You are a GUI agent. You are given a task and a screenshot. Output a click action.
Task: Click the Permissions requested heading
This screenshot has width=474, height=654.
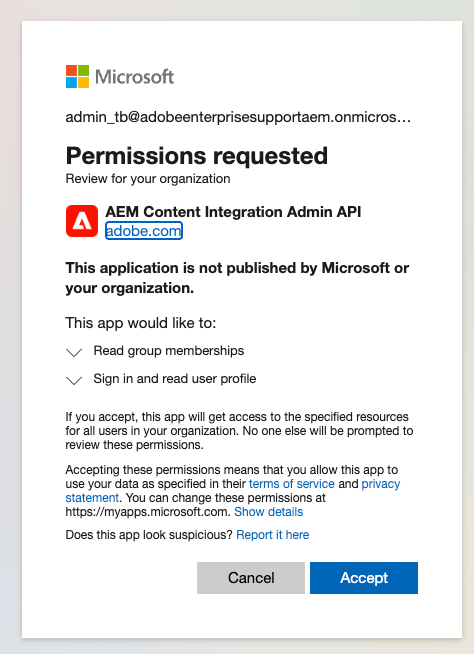(197, 156)
